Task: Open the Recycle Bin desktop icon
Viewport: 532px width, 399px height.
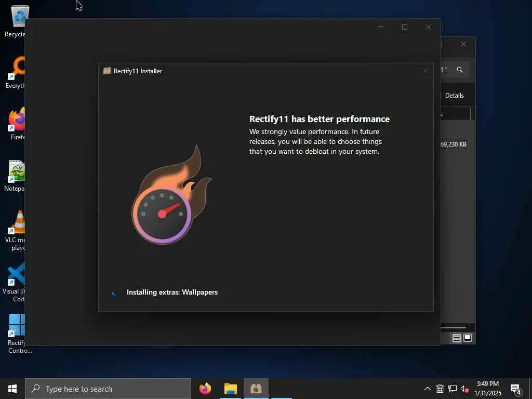Action: coord(16,20)
